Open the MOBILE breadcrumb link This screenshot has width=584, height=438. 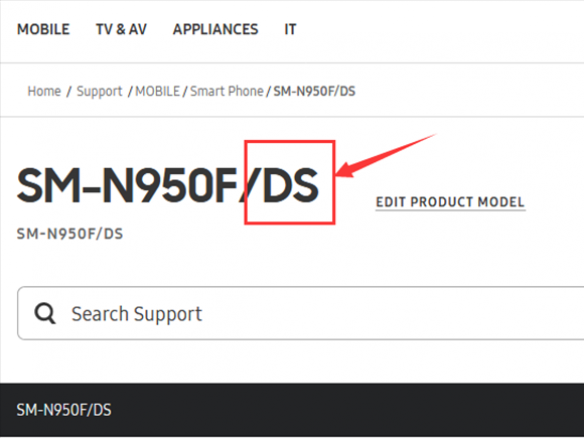pyautogui.click(x=157, y=91)
